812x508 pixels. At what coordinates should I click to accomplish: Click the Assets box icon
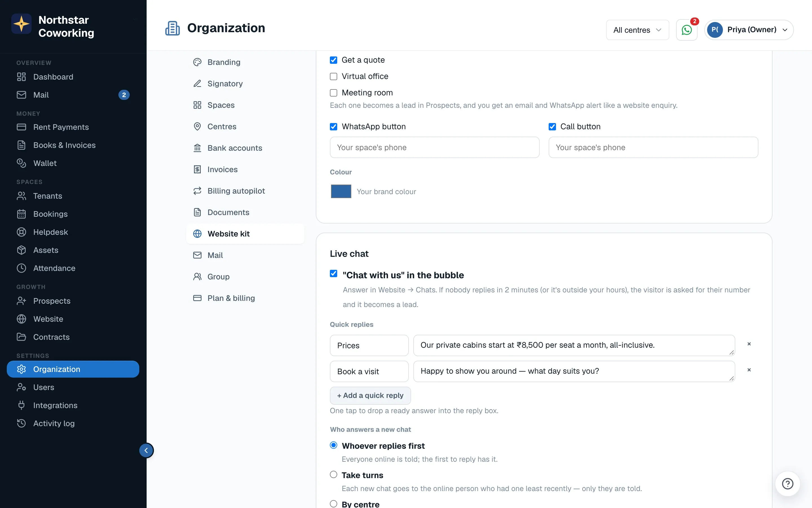point(21,250)
